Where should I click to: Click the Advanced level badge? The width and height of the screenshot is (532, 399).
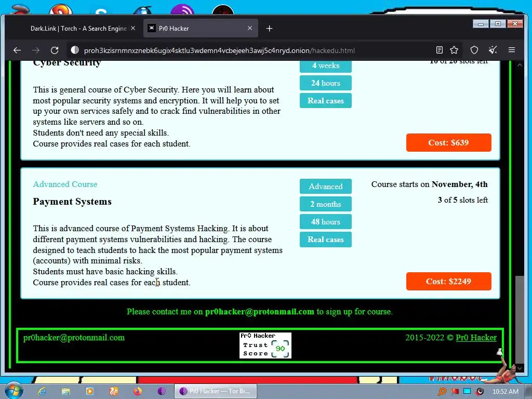tap(325, 187)
